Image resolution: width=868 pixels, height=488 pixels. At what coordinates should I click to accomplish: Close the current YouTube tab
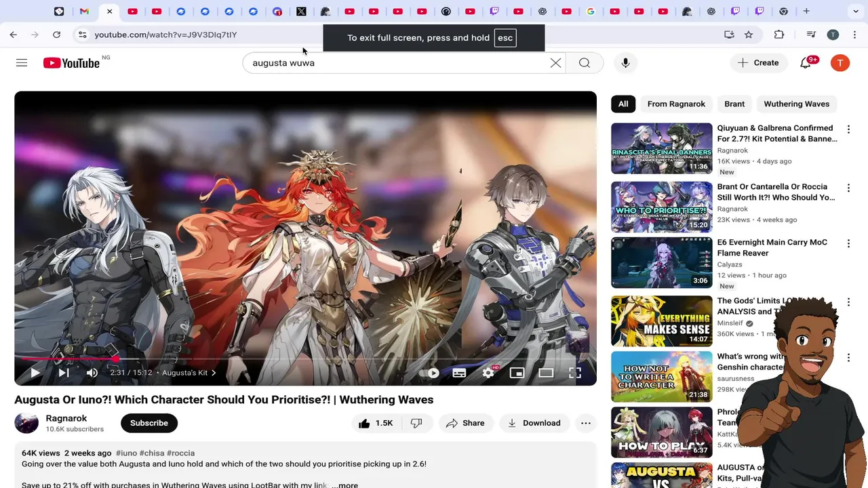pos(109,12)
